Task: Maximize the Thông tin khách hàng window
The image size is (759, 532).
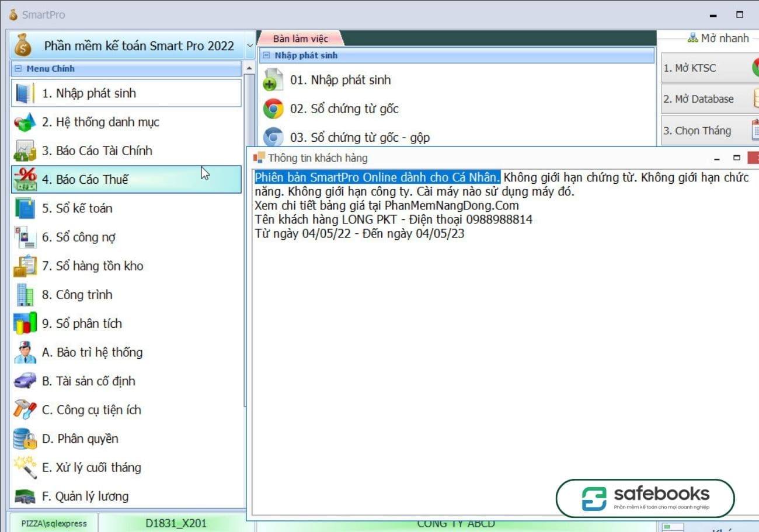Action: [x=737, y=157]
